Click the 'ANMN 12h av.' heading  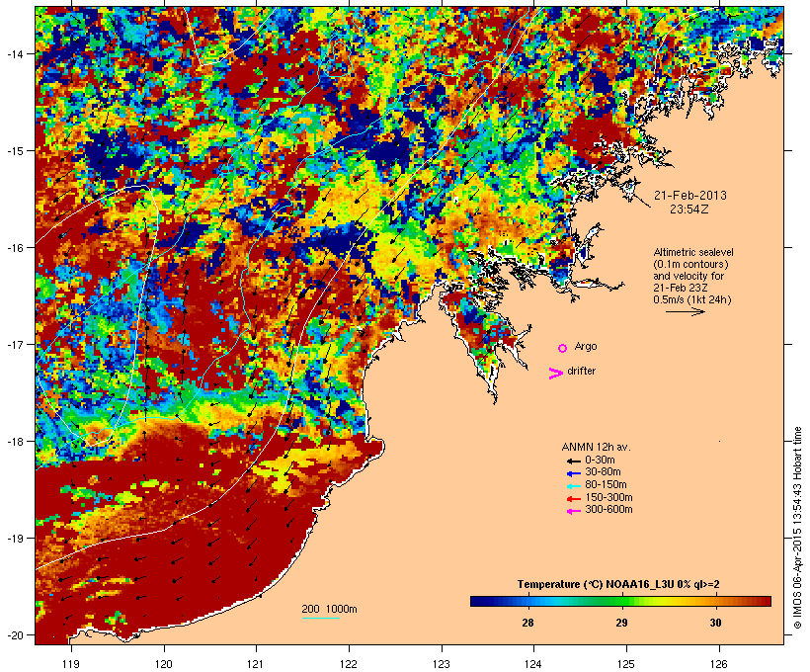tap(596, 447)
